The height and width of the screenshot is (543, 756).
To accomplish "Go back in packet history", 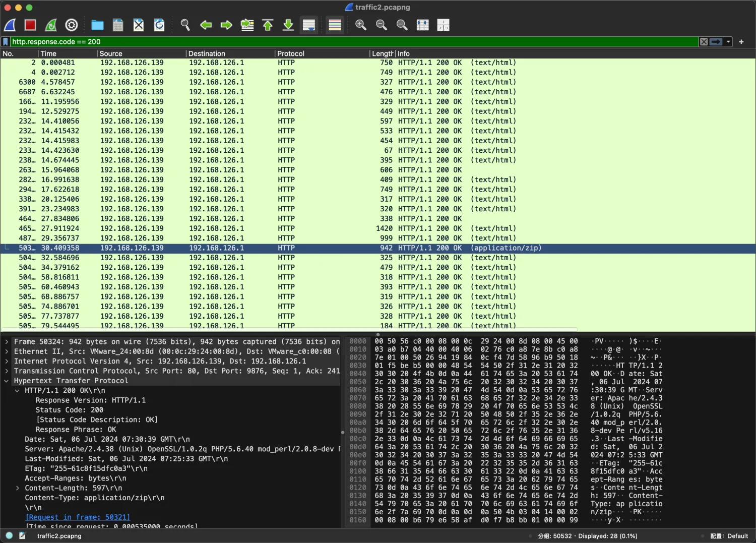I will point(206,25).
